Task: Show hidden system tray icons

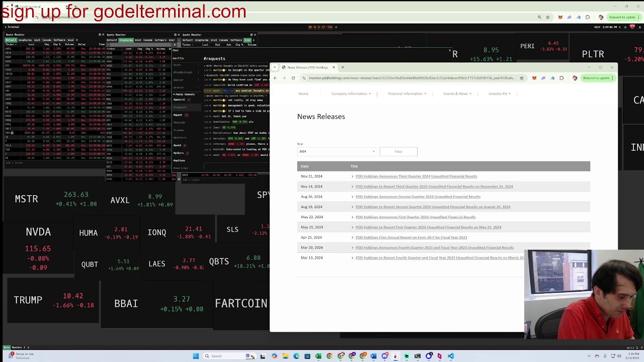Action: click(x=589, y=356)
